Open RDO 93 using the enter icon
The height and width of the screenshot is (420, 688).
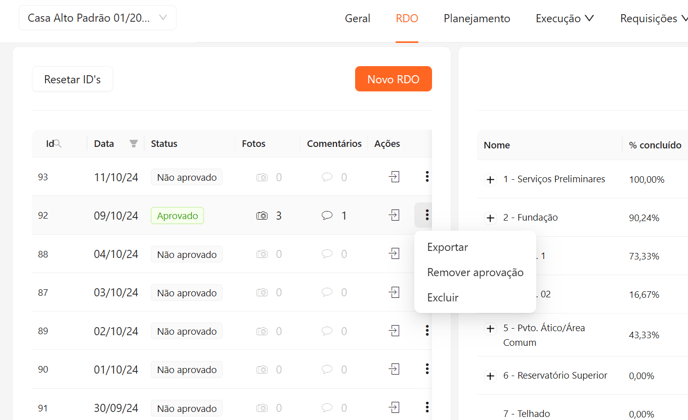(x=394, y=177)
